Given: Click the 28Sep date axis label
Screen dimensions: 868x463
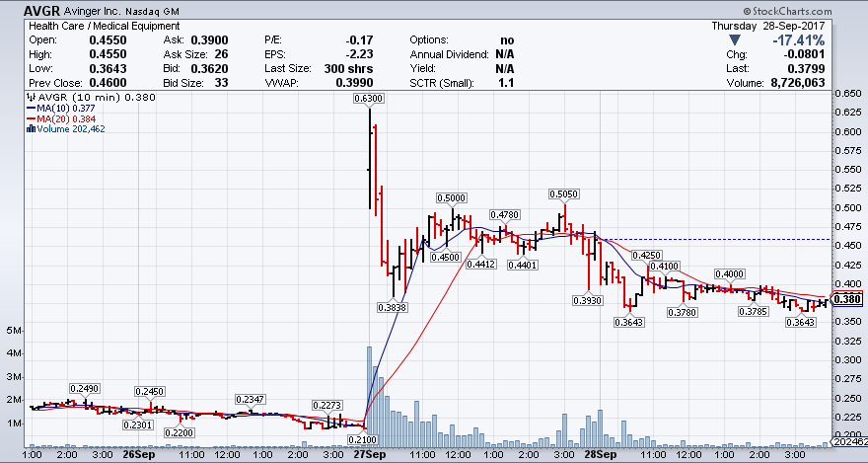Looking at the screenshot, I should click(x=600, y=456).
